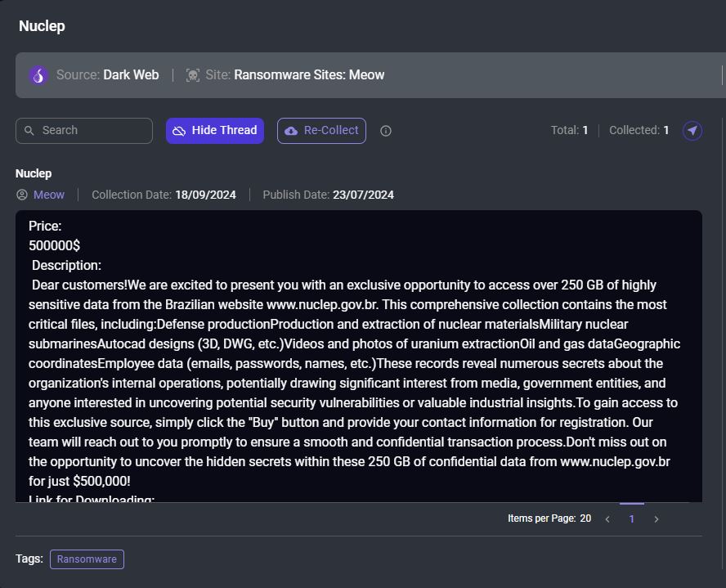Click the 'for just $500,000!' line
Image resolution: width=726 pixels, height=588 pixels.
coord(79,482)
